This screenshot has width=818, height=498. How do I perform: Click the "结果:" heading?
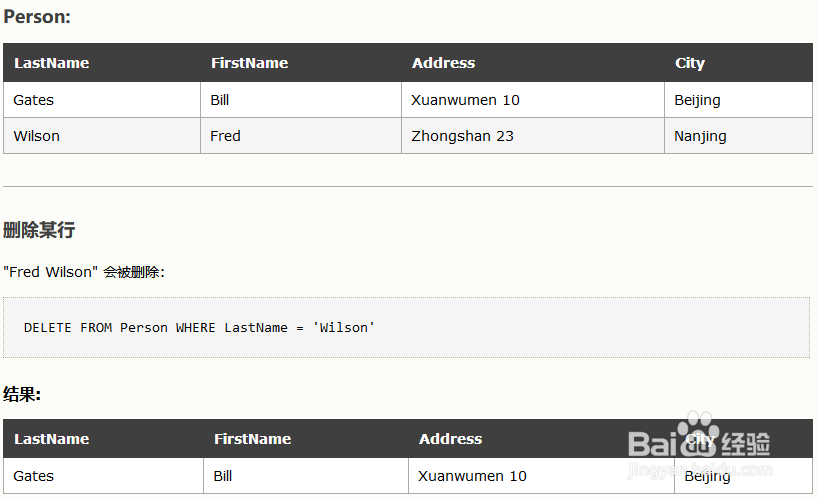pos(22,394)
